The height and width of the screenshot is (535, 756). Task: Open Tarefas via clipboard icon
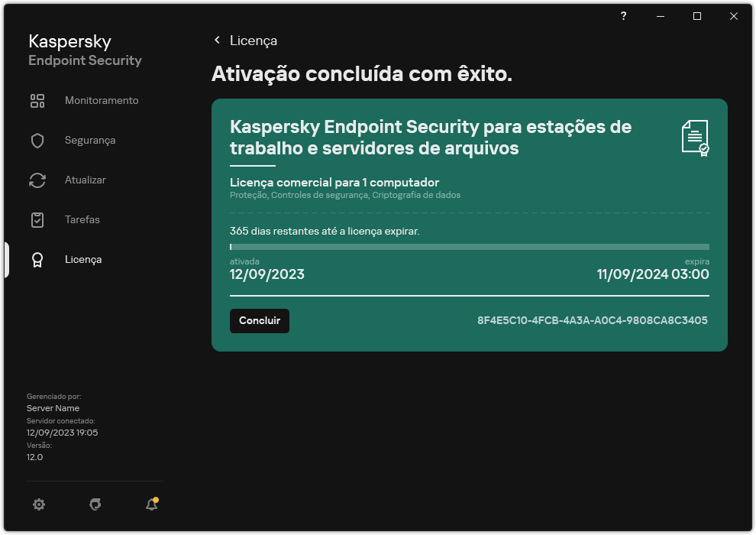point(37,219)
